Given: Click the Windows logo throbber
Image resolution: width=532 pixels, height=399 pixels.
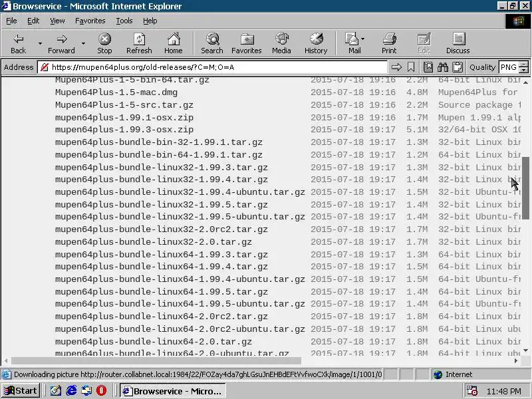Looking at the screenshot, I should (x=518, y=21).
